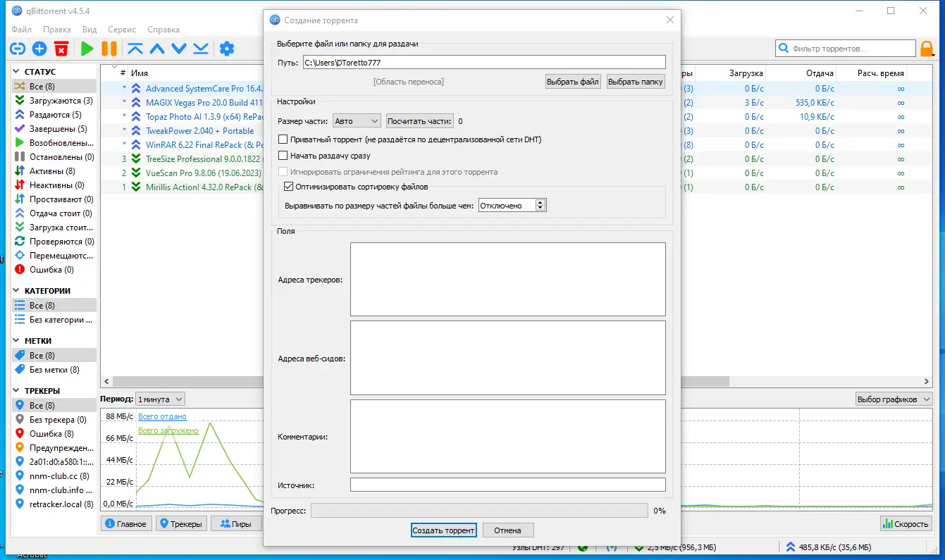Select the Остановлены (0) status filter
Viewport: 945px width, 560px height.
tap(54, 157)
